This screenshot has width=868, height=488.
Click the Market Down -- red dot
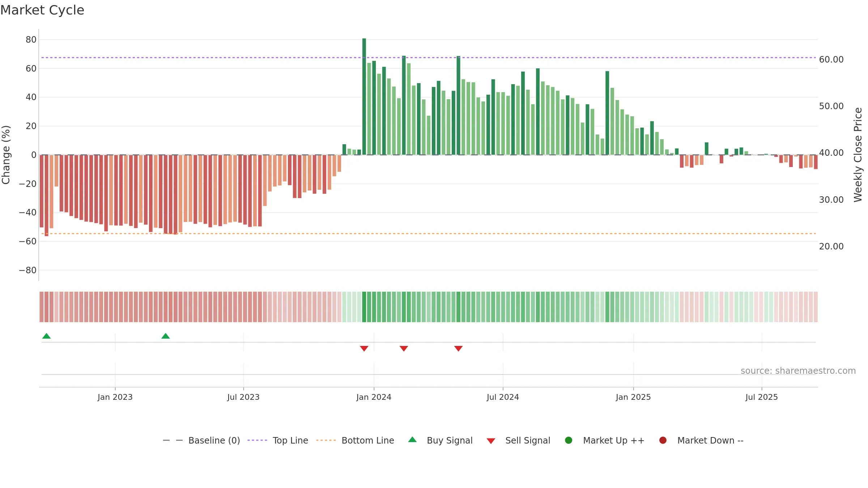(x=663, y=440)
